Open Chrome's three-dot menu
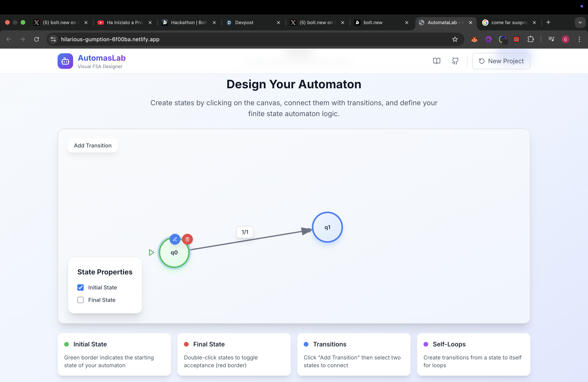The height and width of the screenshot is (382, 588). (579, 39)
